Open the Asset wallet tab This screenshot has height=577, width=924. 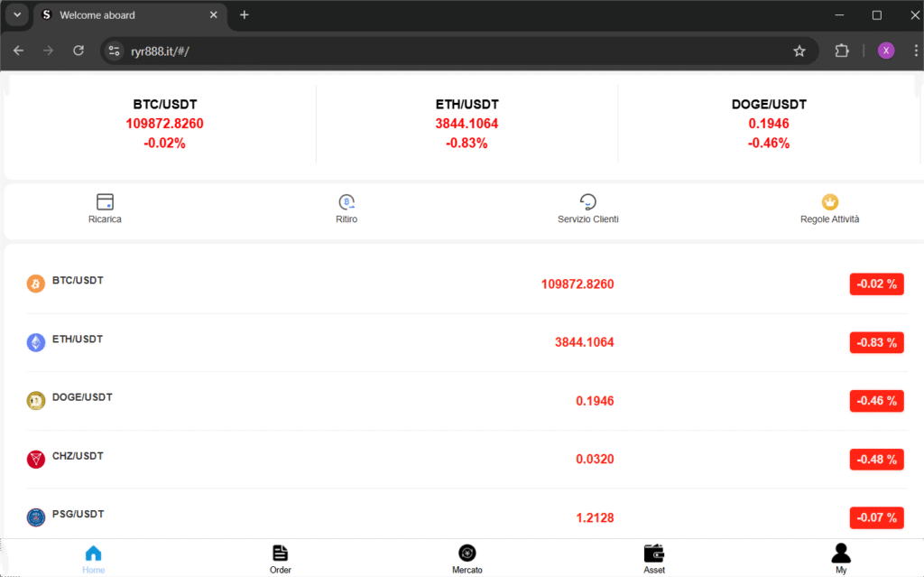click(654, 554)
